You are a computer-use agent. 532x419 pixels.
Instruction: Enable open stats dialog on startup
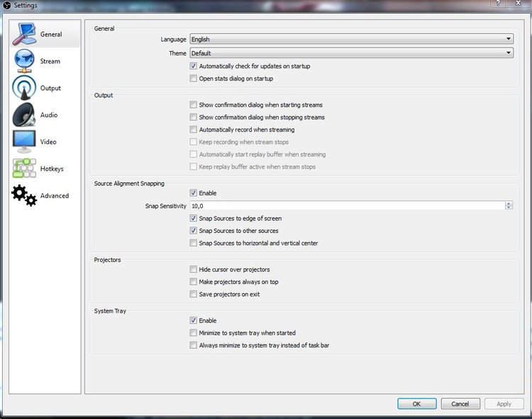coord(194,79)
